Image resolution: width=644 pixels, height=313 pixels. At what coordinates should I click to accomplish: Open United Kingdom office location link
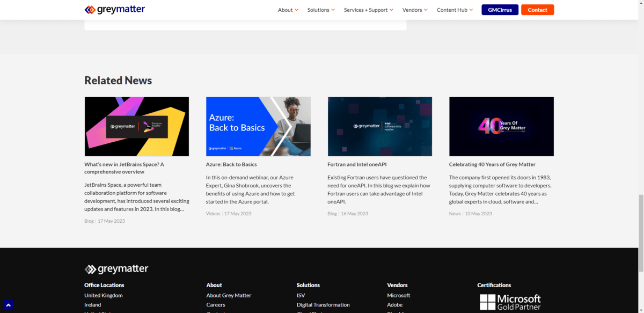pyautogui.click(x=104, y=295)
